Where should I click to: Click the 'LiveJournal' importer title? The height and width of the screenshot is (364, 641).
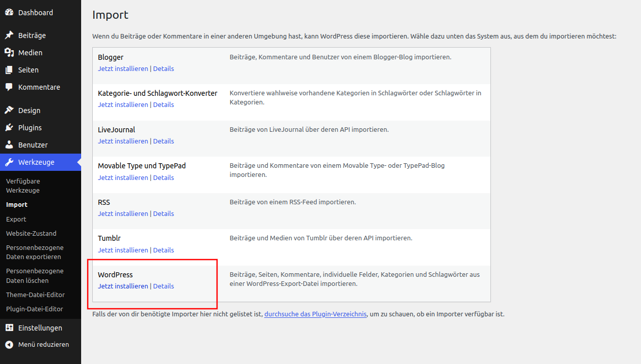(x=117, y=130)
